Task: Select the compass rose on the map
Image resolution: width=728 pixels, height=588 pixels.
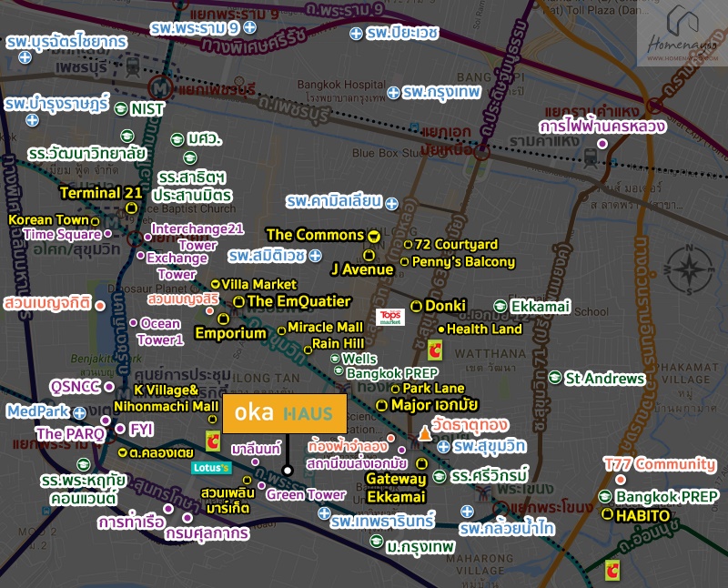Action: click(690, 269)
